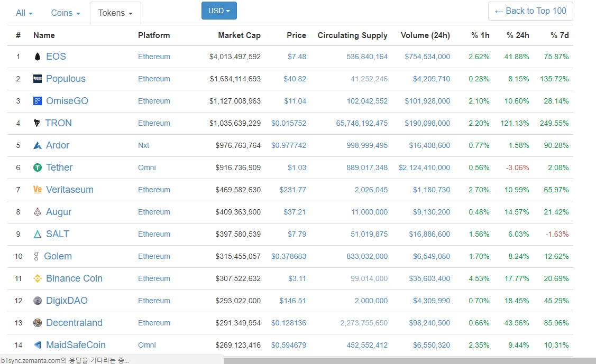Sort table by Circulating Supply column

352,35
